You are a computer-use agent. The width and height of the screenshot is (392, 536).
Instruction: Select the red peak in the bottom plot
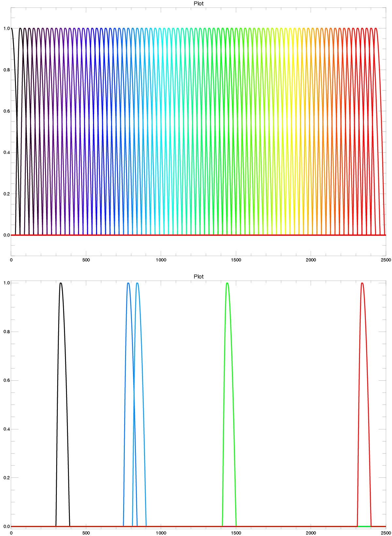362,284
